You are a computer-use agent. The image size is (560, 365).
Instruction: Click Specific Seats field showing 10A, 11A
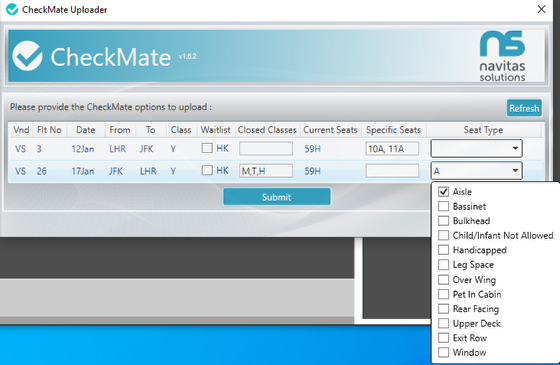392,149
